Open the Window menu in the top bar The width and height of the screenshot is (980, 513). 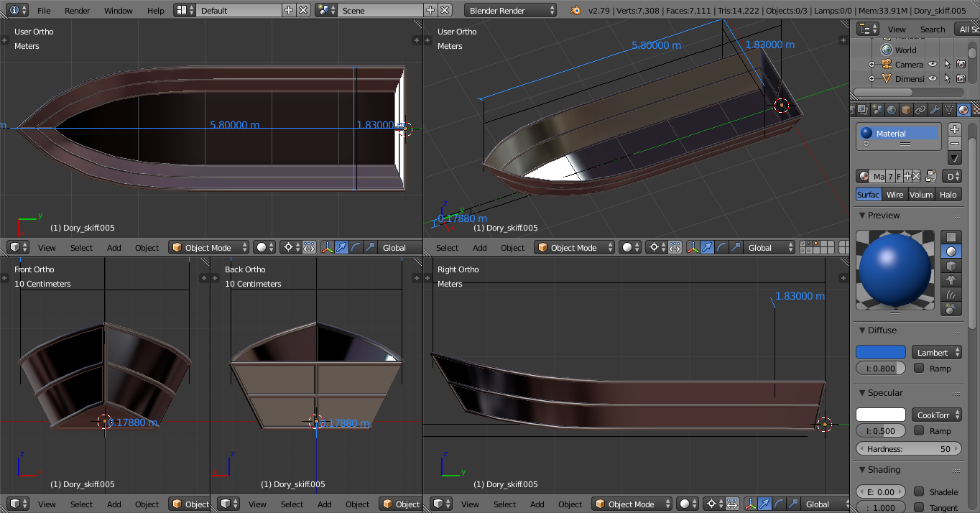118,11
